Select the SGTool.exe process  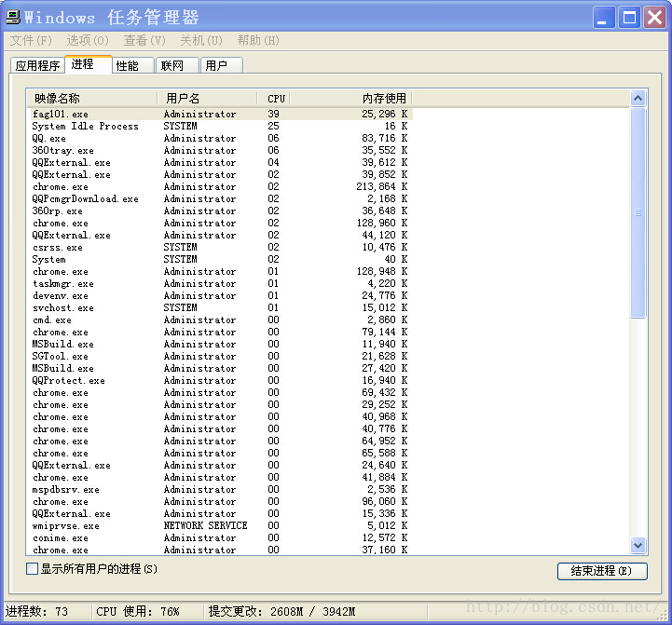tap(219, 356)
